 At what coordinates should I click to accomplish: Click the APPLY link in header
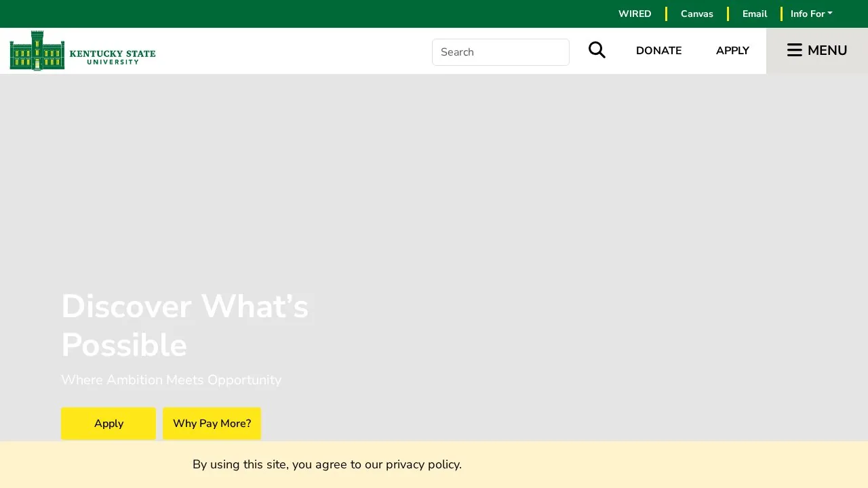tap(732, 51)
